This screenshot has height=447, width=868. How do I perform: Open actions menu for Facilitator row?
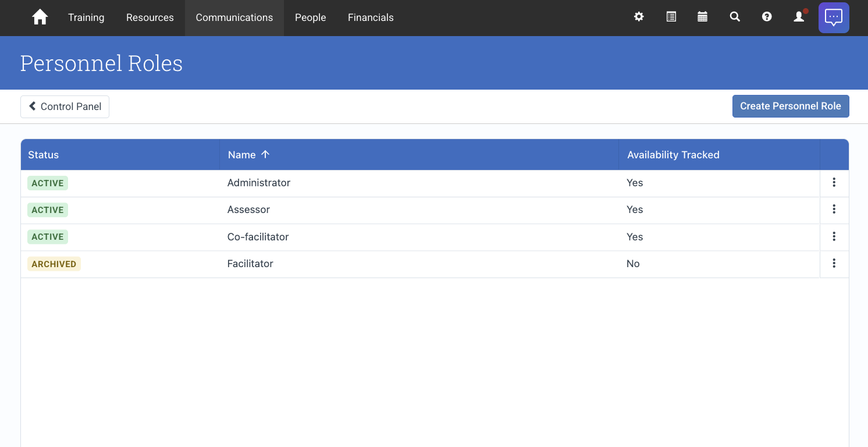(834, 264)
